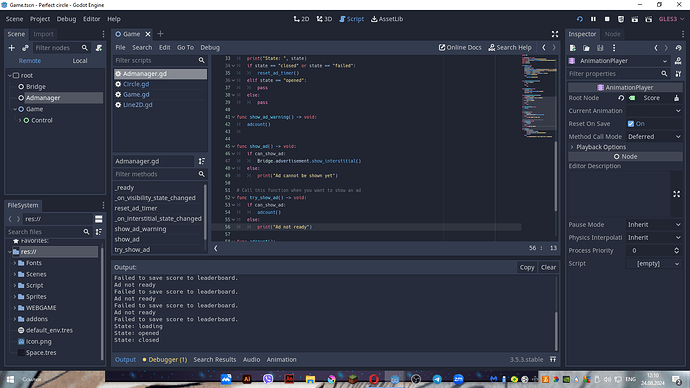Image resolution: width=690 pixels, height=388 pixels.
Task: Attach script icon in Scene dock
Action: pyautogui.click(x=99, y=48)
